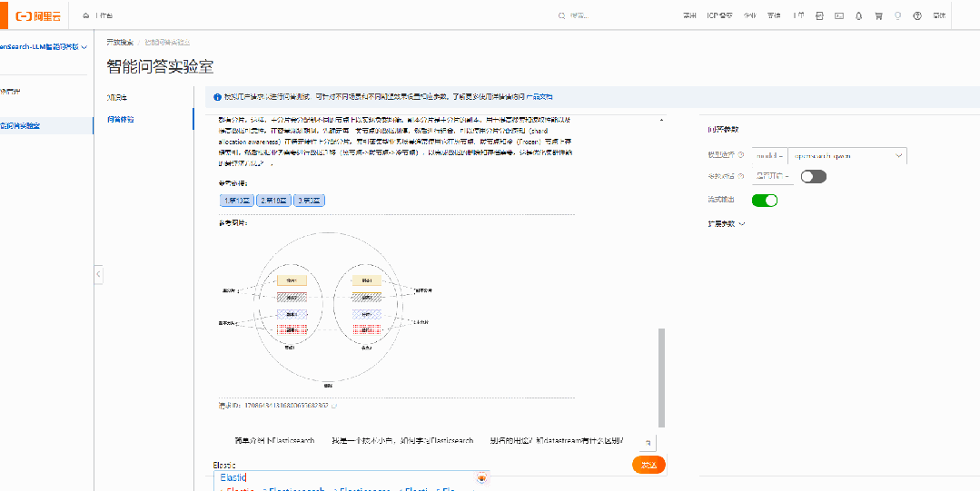
Task: Open reference link 2
Action: (273, 201)
